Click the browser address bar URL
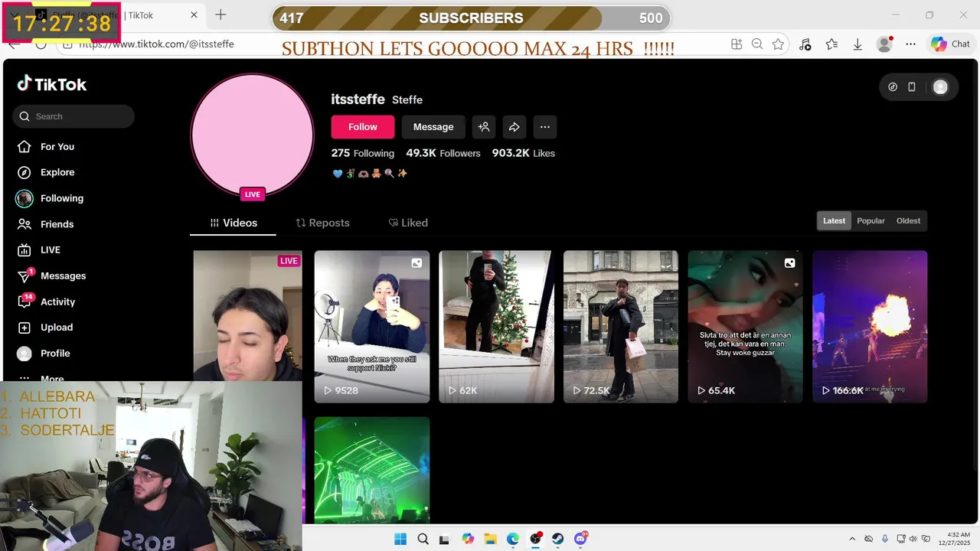 [157, 44]
